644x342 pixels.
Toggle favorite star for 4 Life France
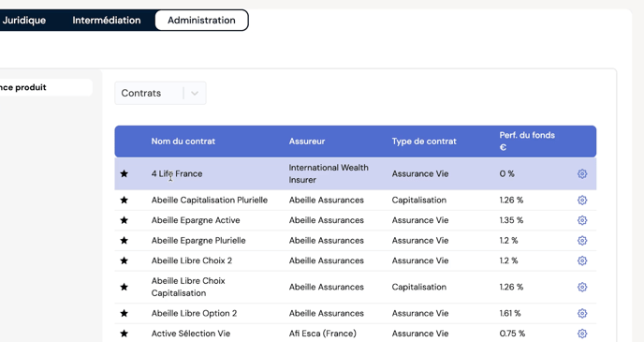point(124,174)
